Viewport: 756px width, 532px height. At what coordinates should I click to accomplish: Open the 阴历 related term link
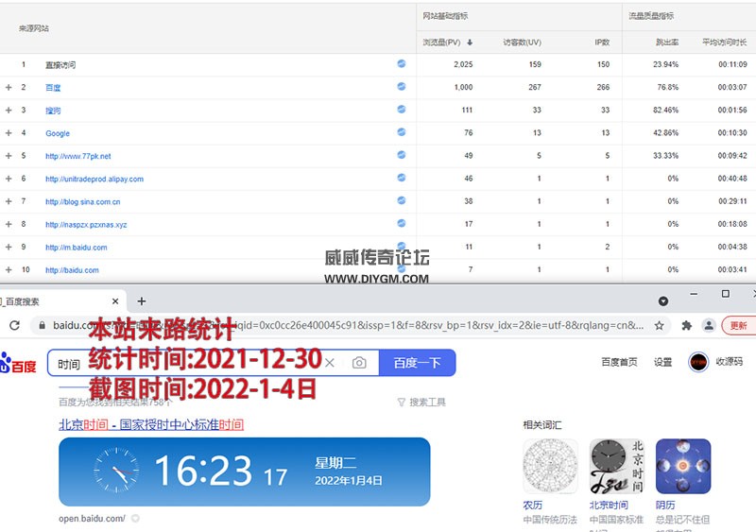[665, 505]
